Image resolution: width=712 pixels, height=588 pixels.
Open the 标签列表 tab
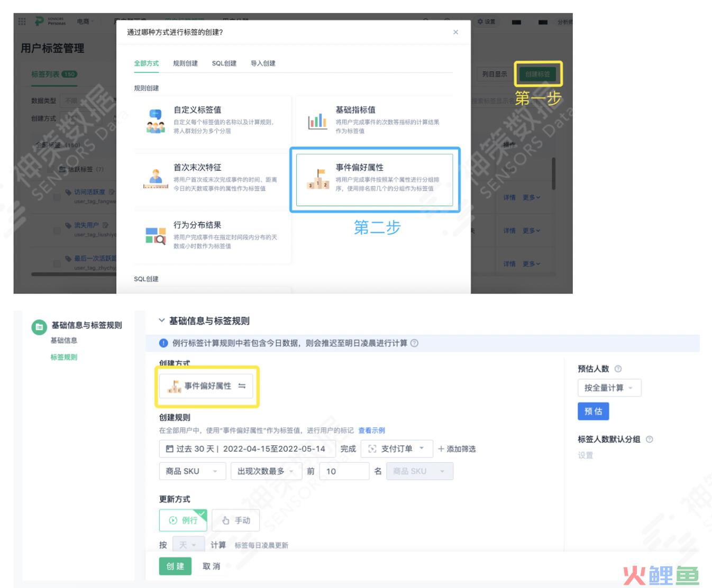click(54, 75)
